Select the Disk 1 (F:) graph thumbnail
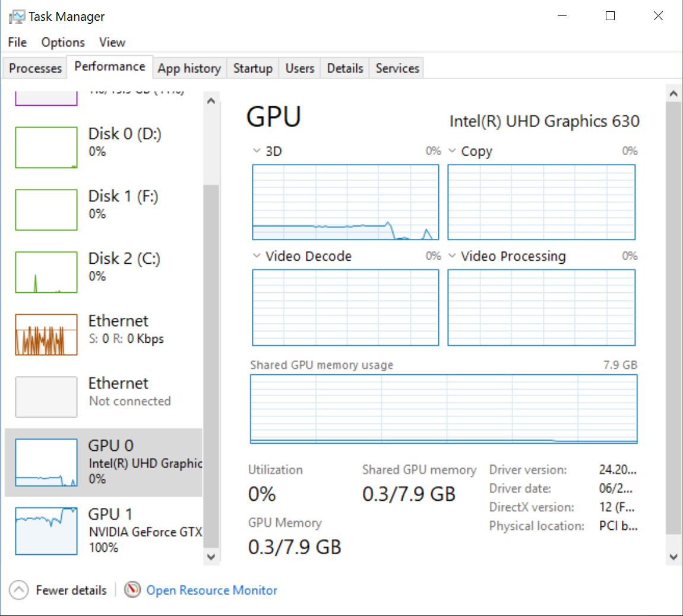The image size is (683, 616). coord(46,210)
